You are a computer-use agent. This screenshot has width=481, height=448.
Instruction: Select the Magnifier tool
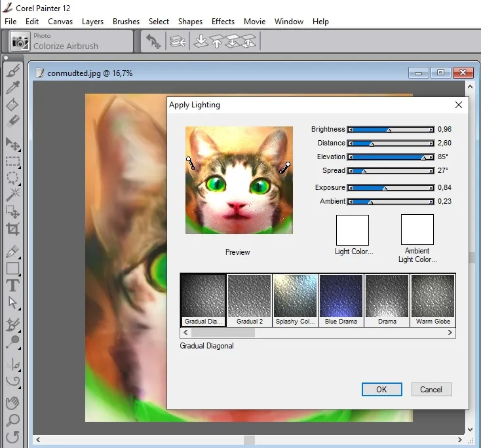[12, 420]
